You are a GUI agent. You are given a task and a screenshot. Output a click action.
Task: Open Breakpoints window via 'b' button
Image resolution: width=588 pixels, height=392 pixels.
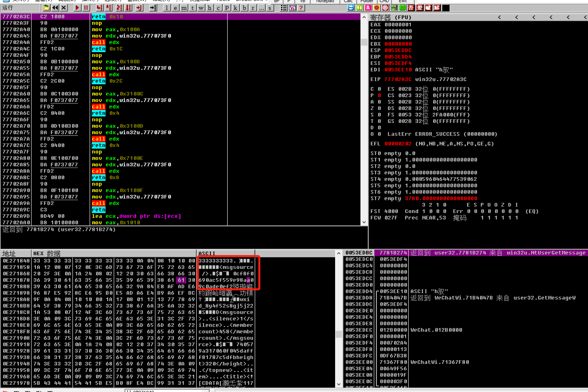(x=244, y=8)
